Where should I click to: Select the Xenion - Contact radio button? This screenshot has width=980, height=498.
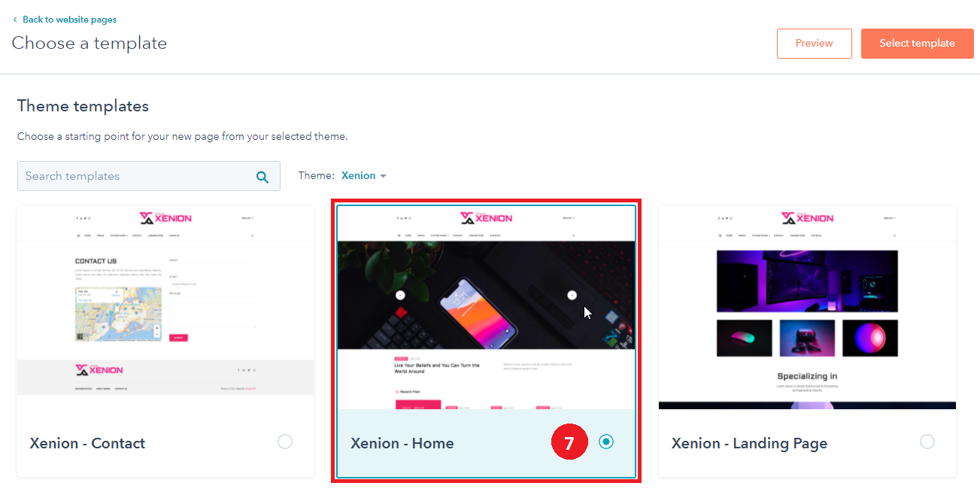[285, 442]
